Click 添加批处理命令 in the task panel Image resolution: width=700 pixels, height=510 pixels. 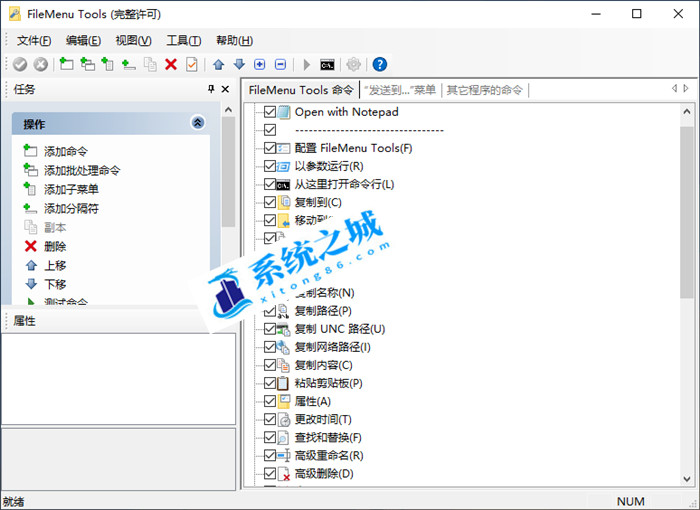[82, 170]
